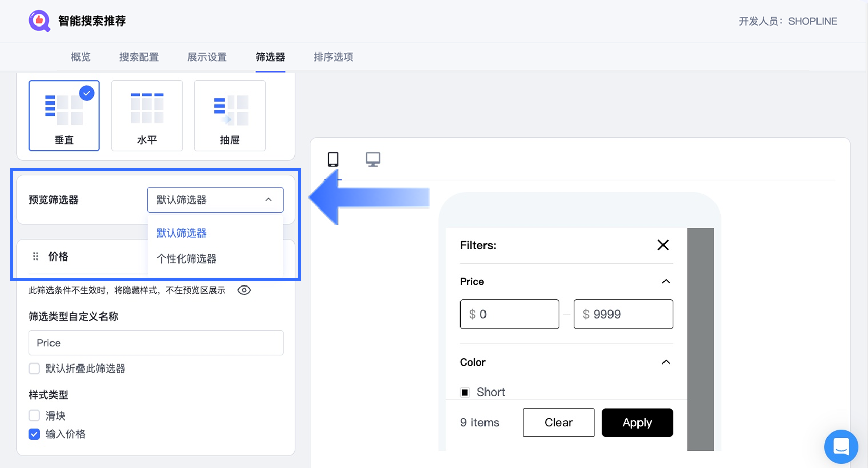Select the 垂直 vertical layout option
Image resolution: width=868 pixels, height=468 pixels.
(64, 116)
